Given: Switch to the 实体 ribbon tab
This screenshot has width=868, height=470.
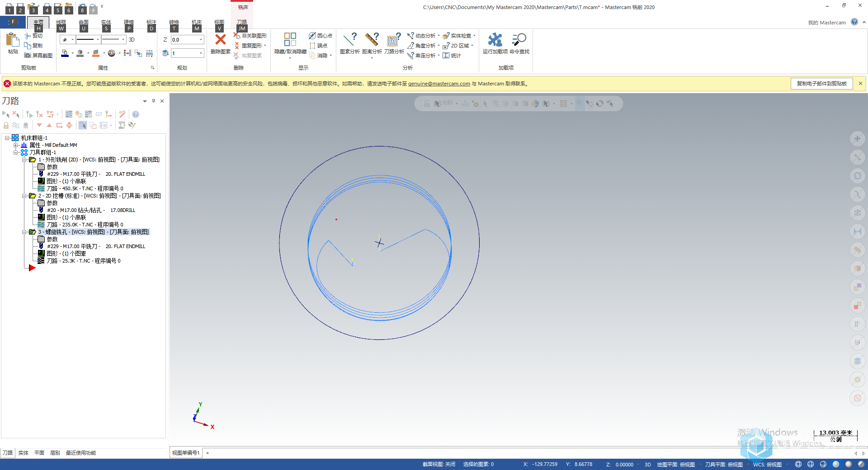Looking at the screenshot, I should point(106,22).
